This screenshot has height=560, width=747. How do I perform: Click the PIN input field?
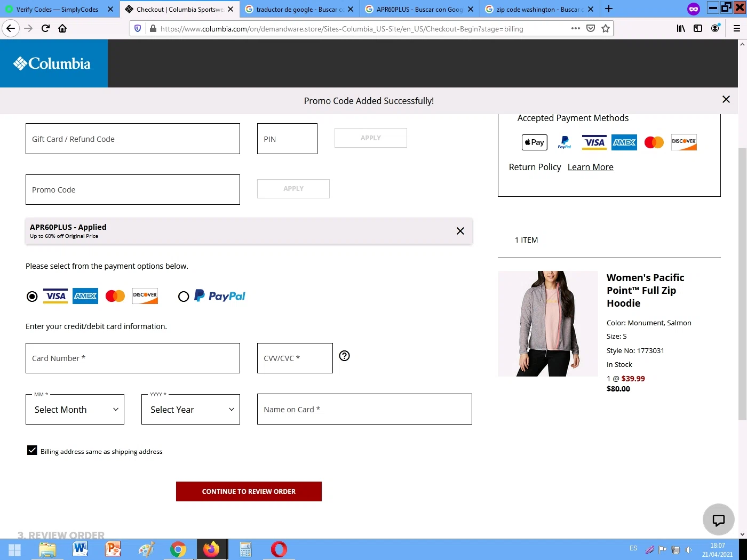(x=287, y=139)
